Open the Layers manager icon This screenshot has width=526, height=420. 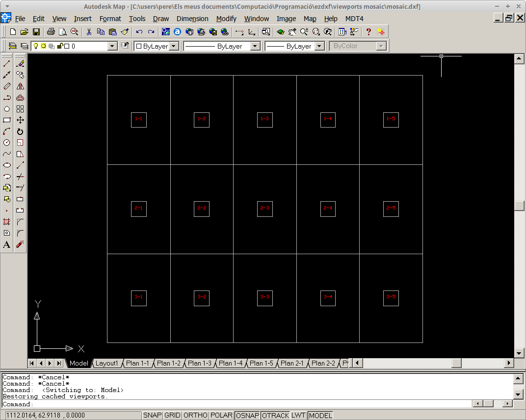pyautogui.click(x=13, y=46)
